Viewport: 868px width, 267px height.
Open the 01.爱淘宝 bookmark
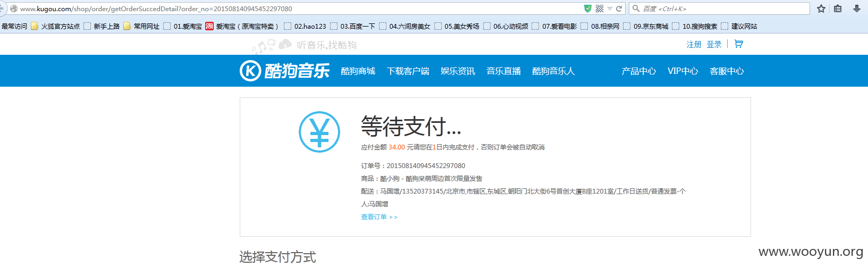click(x=182, y=26)
